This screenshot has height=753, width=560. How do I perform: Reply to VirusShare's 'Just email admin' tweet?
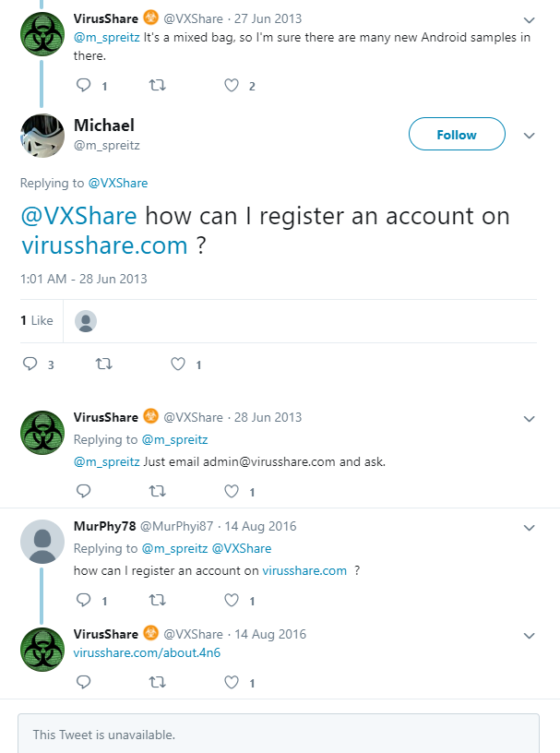83,491
